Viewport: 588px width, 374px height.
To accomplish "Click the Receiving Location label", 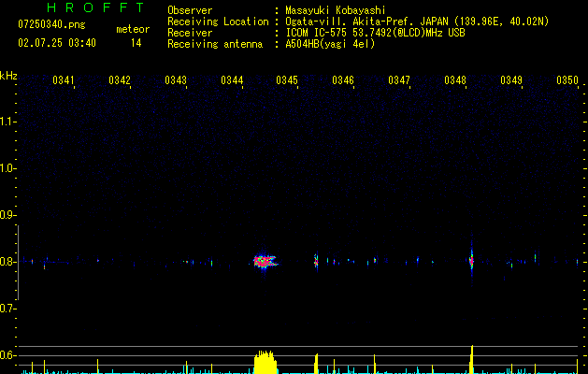I will click(218, 22).
